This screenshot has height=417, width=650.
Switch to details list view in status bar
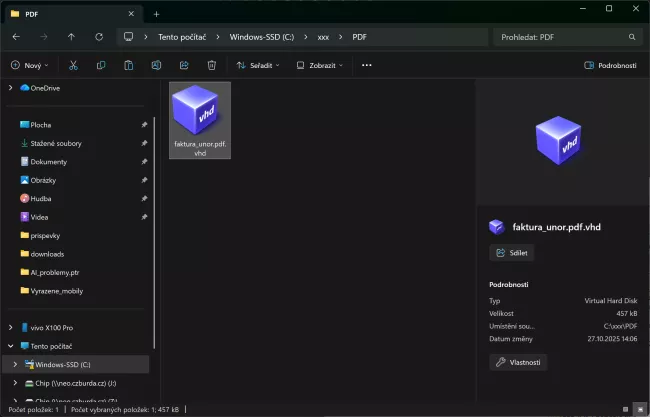[627, 410]
